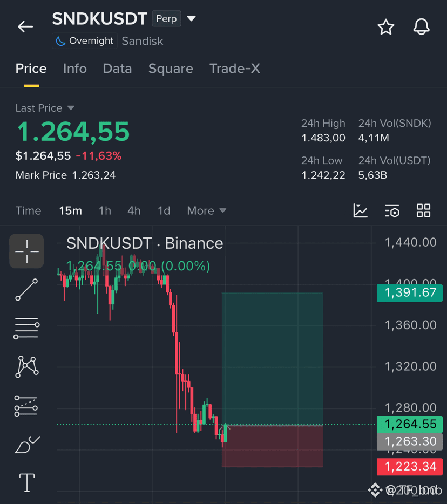The width and height of the screenshot is (447, 504).
Task: Click the 1,263.30 gray price label
Action: pos(410,441)
